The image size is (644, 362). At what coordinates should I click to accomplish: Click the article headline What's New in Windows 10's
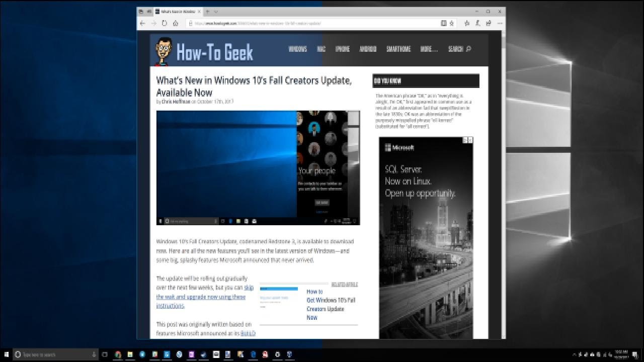(254, 86)
